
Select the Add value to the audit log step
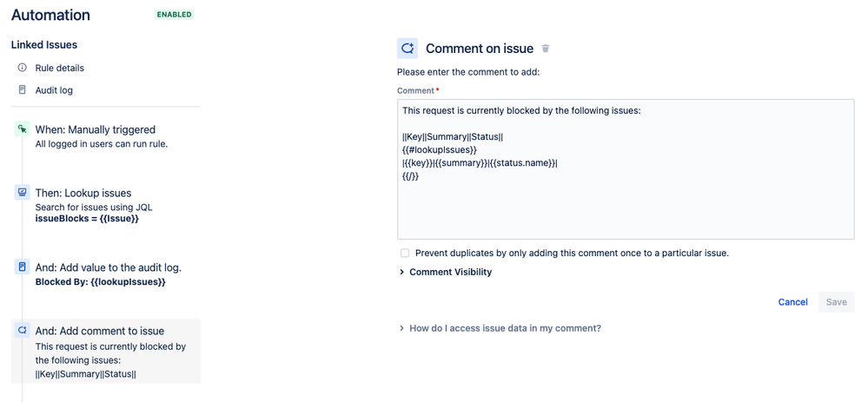click(x=106, y=274)
